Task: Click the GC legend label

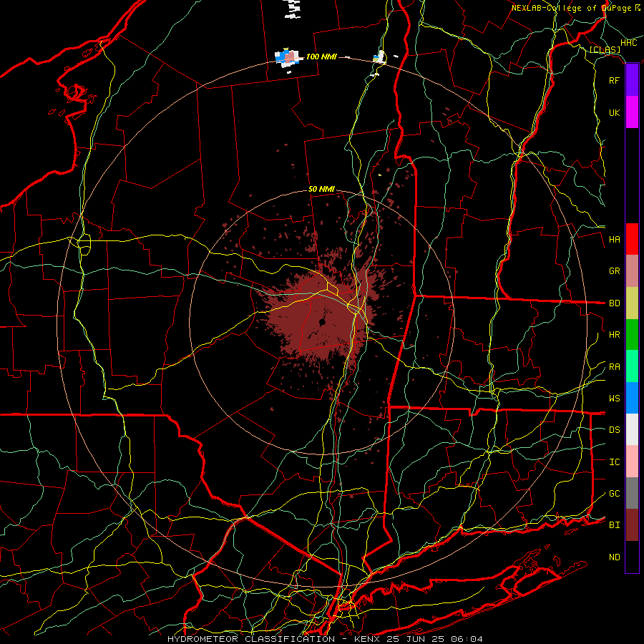Action: (614, 494)
